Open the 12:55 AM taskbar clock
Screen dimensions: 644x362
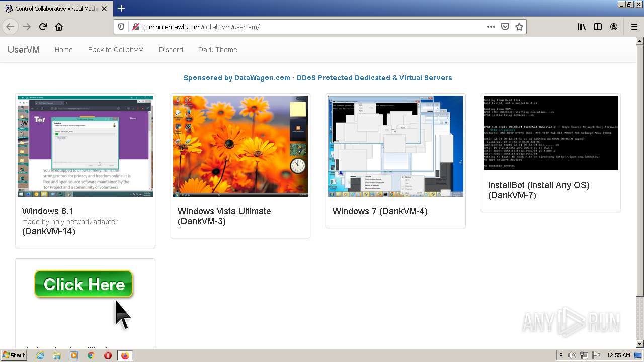click(618, 355)
